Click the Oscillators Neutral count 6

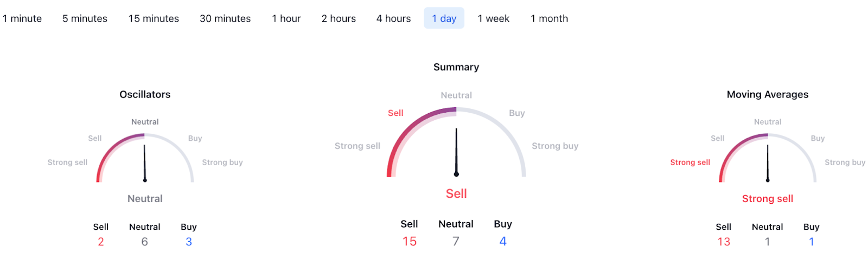(x=145, y=242)
